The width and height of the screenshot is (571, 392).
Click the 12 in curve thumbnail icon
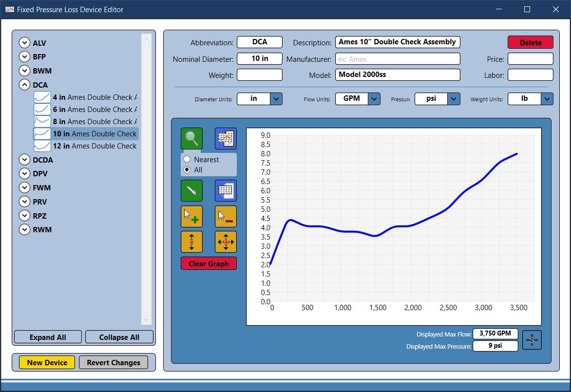(42, 146)
